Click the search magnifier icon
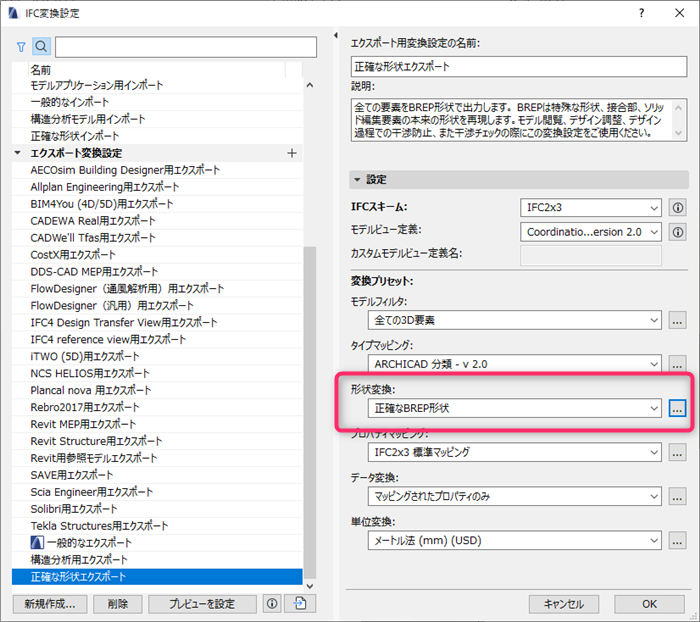Screen dimensions: 700x622 click(x=41, y=46)
